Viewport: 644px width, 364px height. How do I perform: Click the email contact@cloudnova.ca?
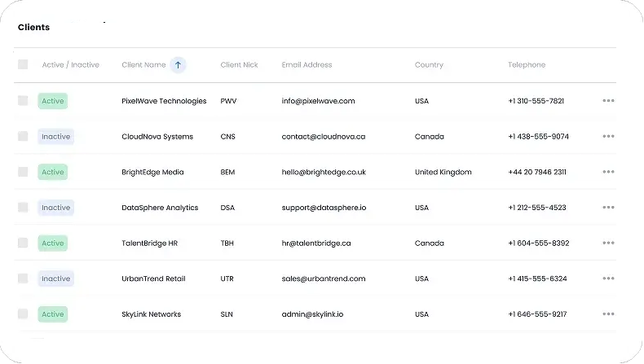pos(324,137)
